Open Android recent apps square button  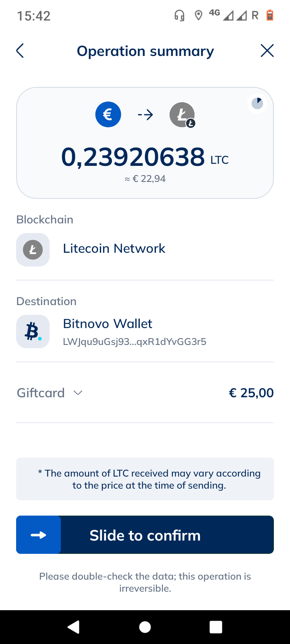(x=216, y=627)
